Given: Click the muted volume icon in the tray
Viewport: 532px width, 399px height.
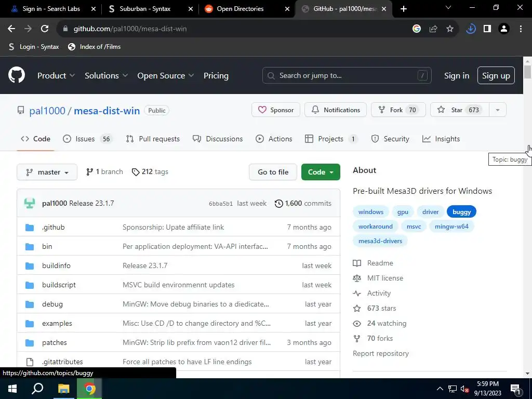Looking at the screenshot, I should pyautogui.click(x=465, y=389).
